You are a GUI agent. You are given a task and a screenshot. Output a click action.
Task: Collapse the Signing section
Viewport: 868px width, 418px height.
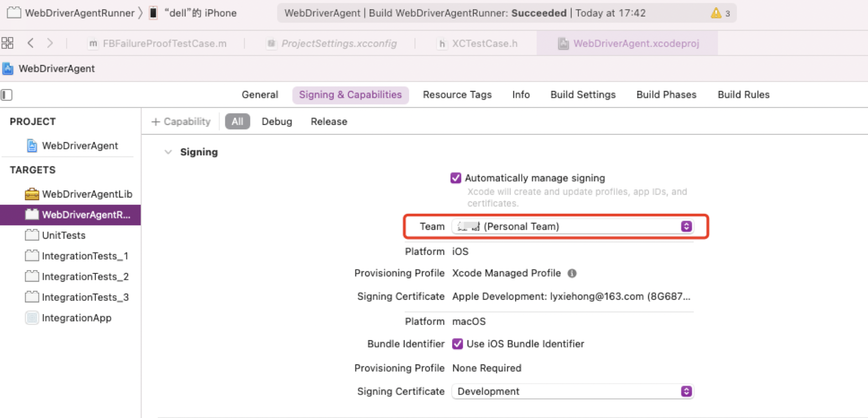pos(168,152)
